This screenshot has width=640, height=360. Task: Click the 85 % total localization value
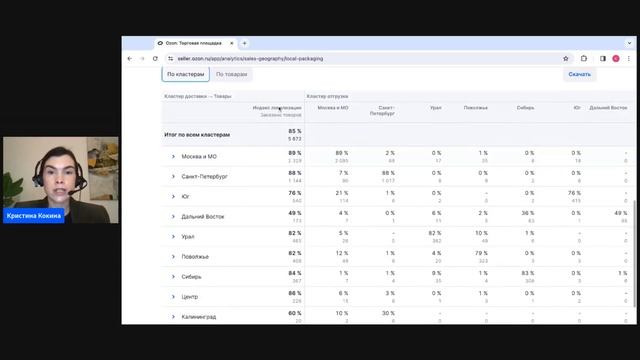pyautogui.click(x=295, y=131)
